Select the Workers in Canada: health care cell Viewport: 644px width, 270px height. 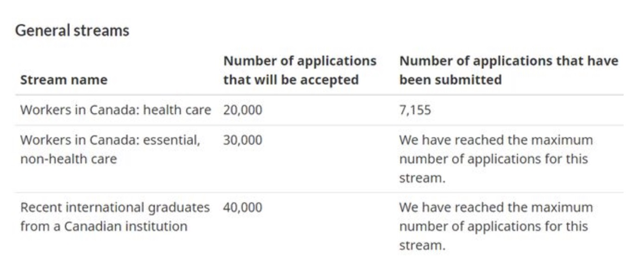pyautogui.click(x=115, y=110)
